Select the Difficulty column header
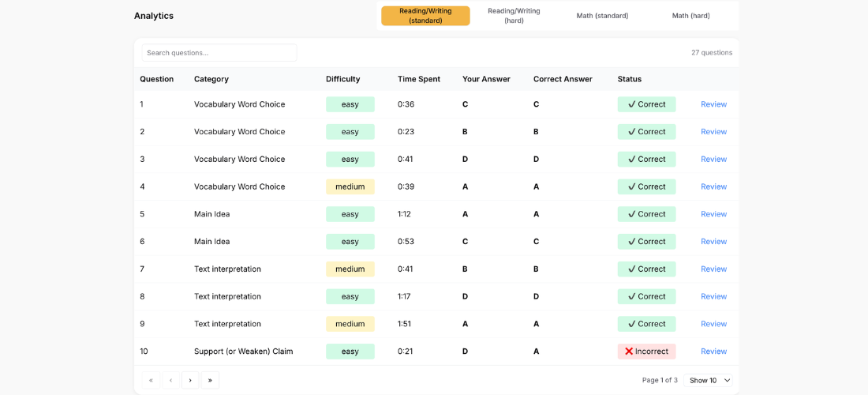 (343, 79)
